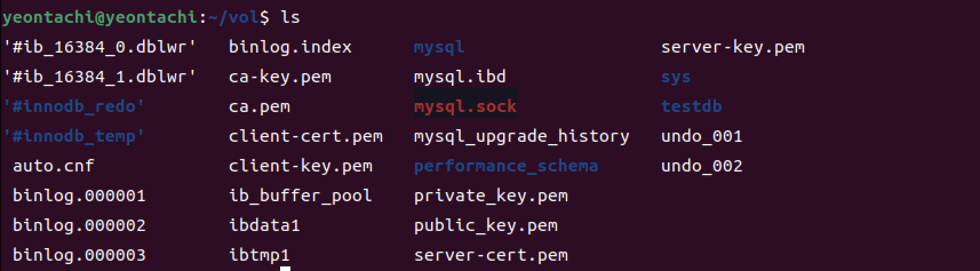Select the ibdata1 file name
This screenshot has height=271, width=980.
click(264, 225)
